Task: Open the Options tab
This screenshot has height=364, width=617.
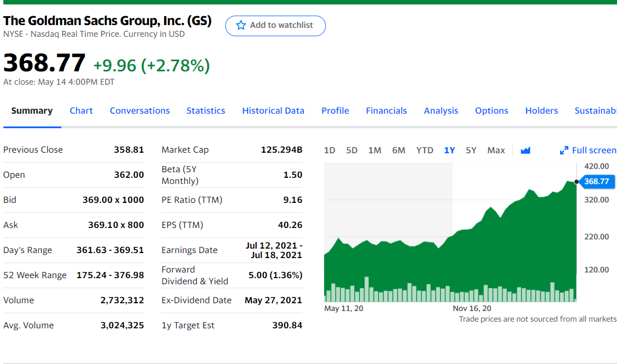Action: click(x=491, y=110)
